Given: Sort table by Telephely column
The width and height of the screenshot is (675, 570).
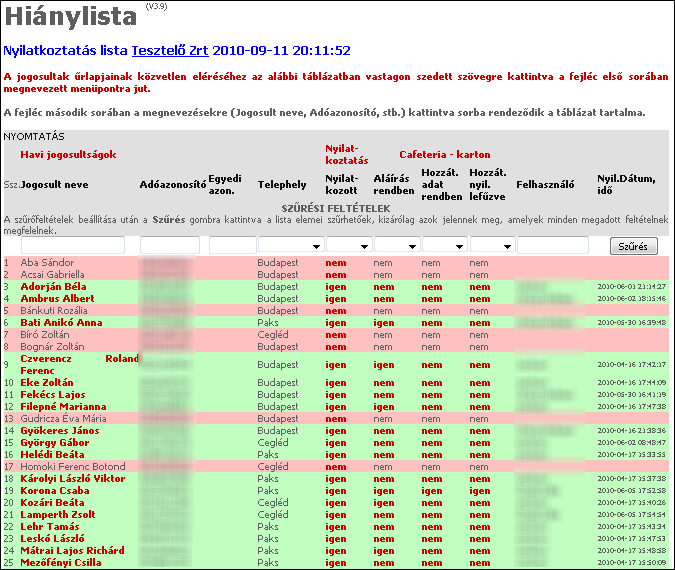Looking at the screenshot, I should (282, 185).
